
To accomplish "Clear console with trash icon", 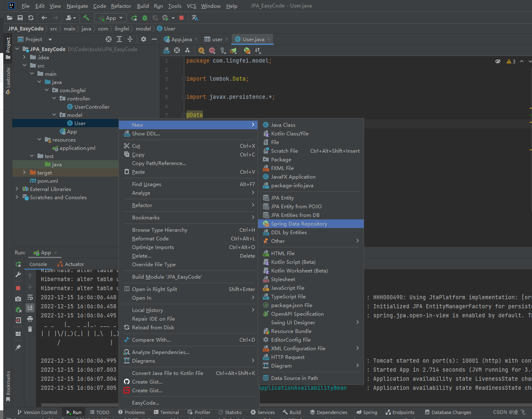I will (x=30, y=329).
